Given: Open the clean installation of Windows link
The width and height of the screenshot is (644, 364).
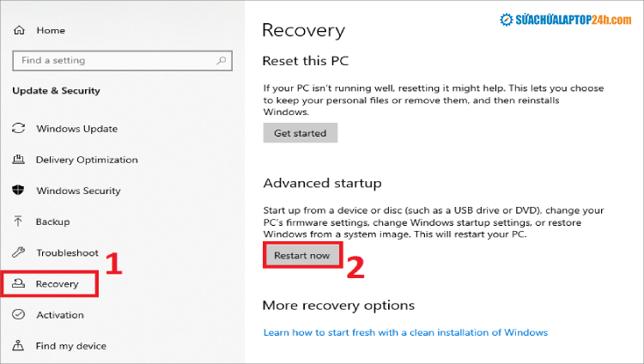Looking at the screenshot, I should tap(405, 332).
